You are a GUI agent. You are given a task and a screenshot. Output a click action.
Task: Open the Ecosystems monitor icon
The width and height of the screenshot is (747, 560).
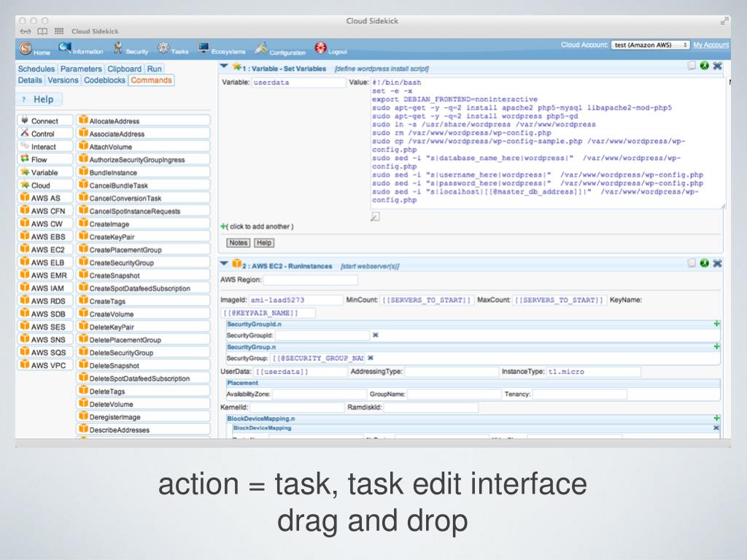coord(204,47)
